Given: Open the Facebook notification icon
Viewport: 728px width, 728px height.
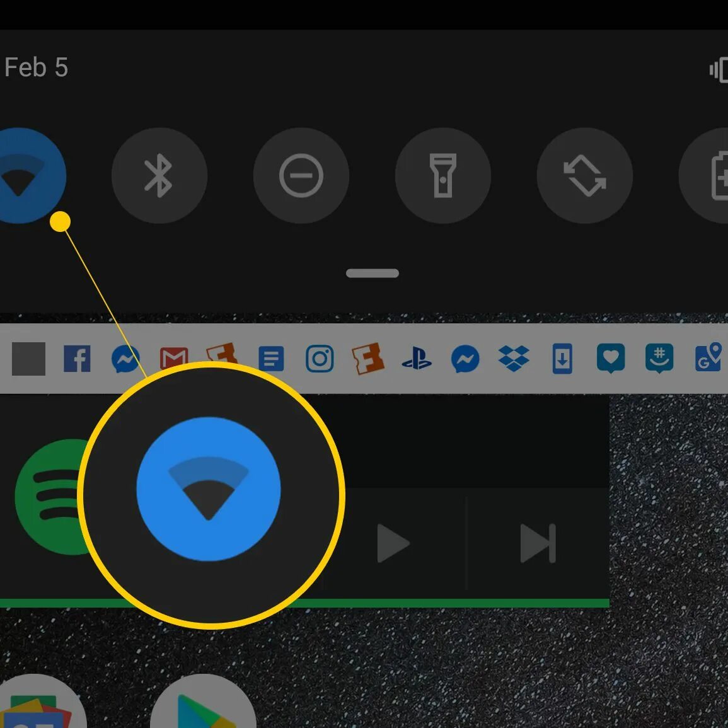Looking at the screenshot, I should coord(77,359).
